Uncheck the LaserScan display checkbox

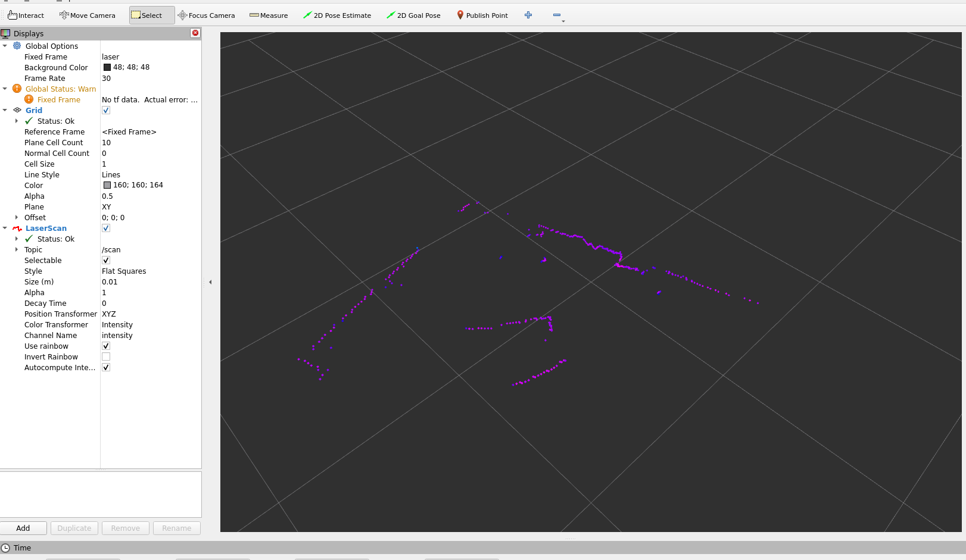pyautogui.click(x=105, y=228)
